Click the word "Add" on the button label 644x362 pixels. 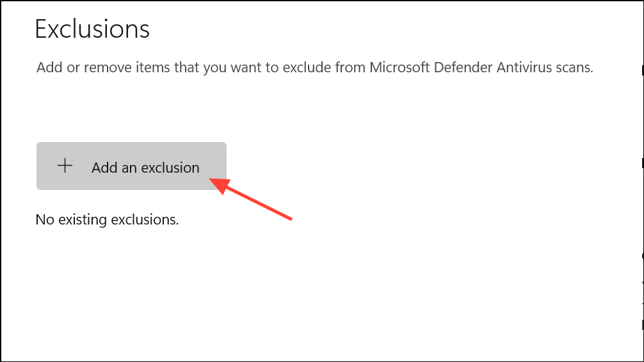pyautogui.click(x=104, y=168)
